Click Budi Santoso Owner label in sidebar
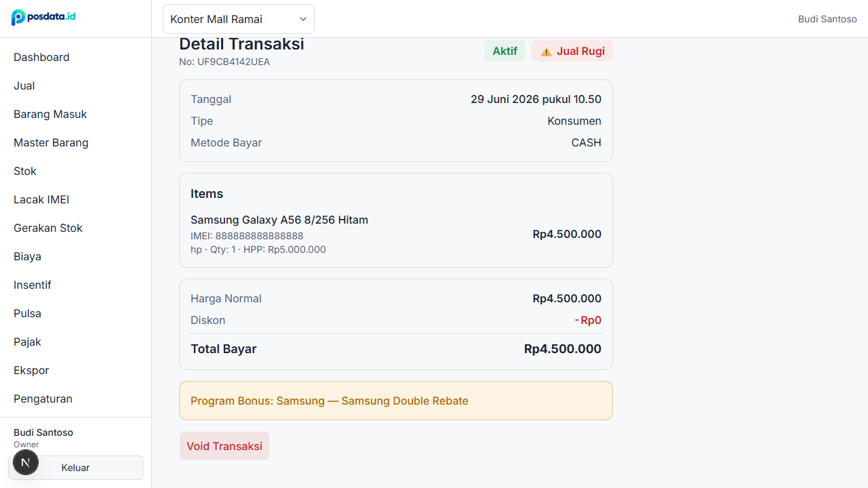The width and height of the screenshot is (868, 488). point(43,438)
